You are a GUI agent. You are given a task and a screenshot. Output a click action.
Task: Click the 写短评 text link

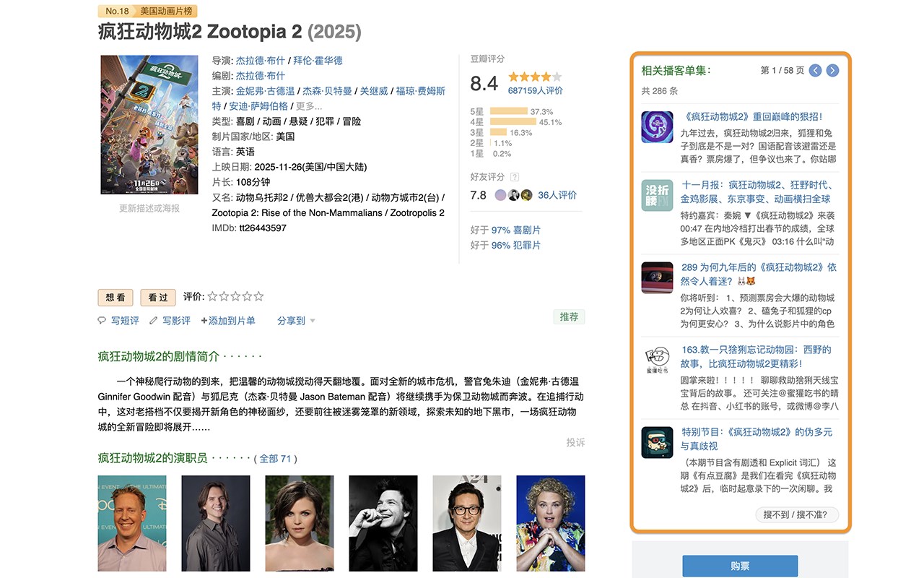click(125, 321)
